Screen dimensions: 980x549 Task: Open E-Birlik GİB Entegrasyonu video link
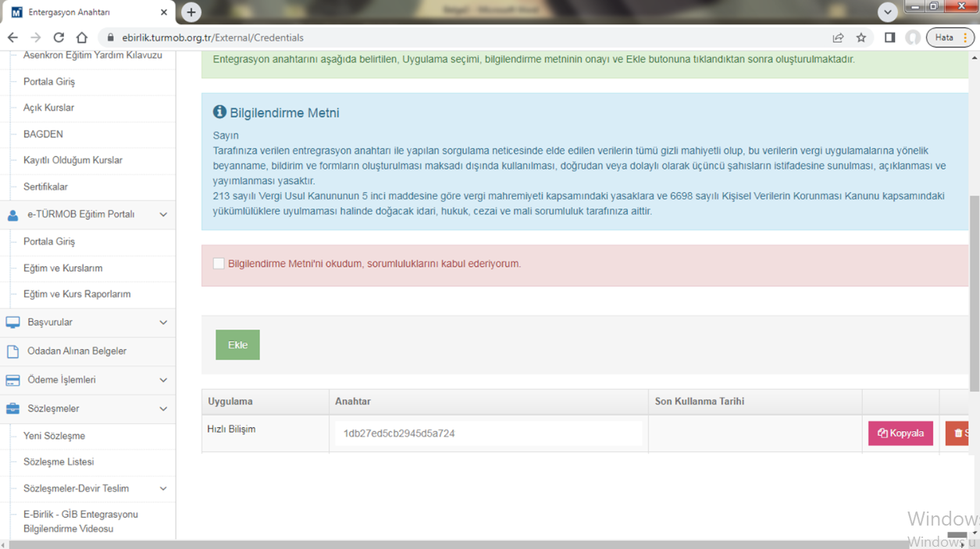click(x=80, y=522)
